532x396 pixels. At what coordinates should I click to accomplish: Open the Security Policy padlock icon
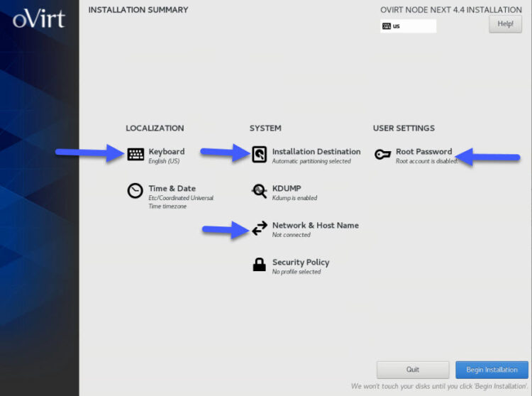point(259,264)
